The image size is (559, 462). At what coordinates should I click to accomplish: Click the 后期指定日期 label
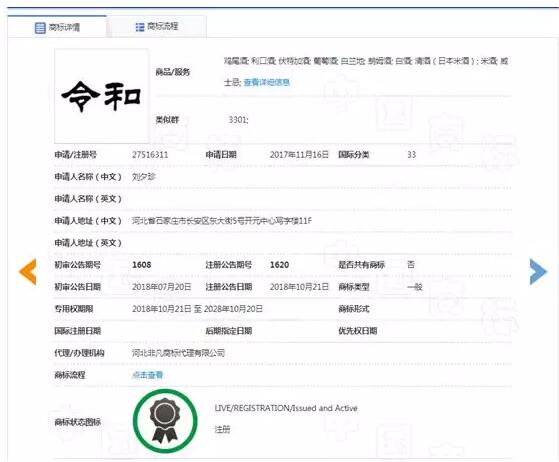point(229,331)
